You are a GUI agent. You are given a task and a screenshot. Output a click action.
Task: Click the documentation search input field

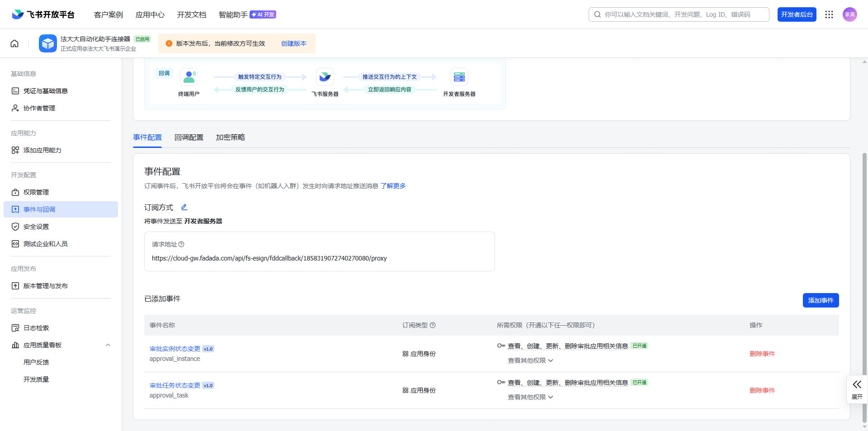pyautogui.click(x=683, y=14)
